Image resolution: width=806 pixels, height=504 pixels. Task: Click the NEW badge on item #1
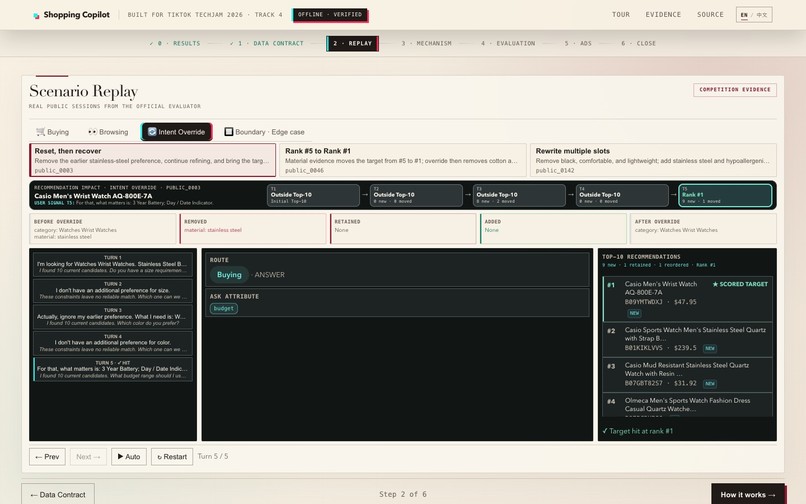634,313
